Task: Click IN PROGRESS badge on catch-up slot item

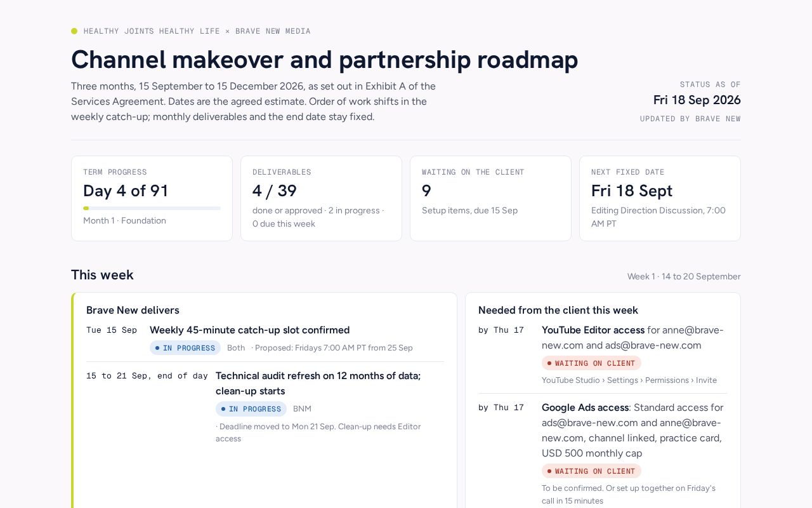Action: tap(185, 348)
